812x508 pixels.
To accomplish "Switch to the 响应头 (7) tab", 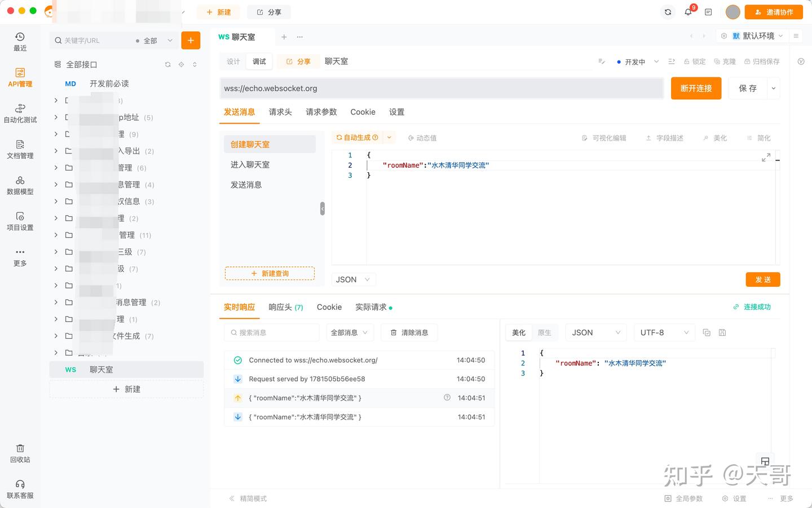I will point(286,307).
